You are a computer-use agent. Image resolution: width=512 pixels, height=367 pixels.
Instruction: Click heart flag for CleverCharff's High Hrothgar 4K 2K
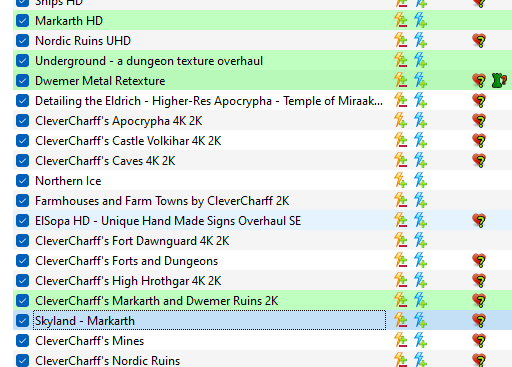[479, 281]
